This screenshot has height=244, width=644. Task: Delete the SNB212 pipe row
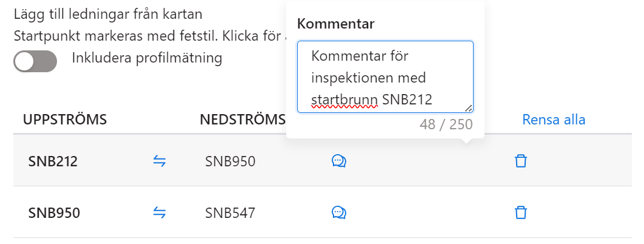pyautogui.click(x=520, y=161)
